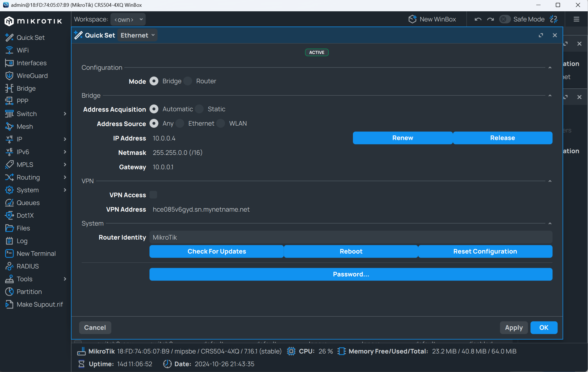Click Reset Configuration
This screenshot has width=588, height=372.
click(x=485, y=251)
